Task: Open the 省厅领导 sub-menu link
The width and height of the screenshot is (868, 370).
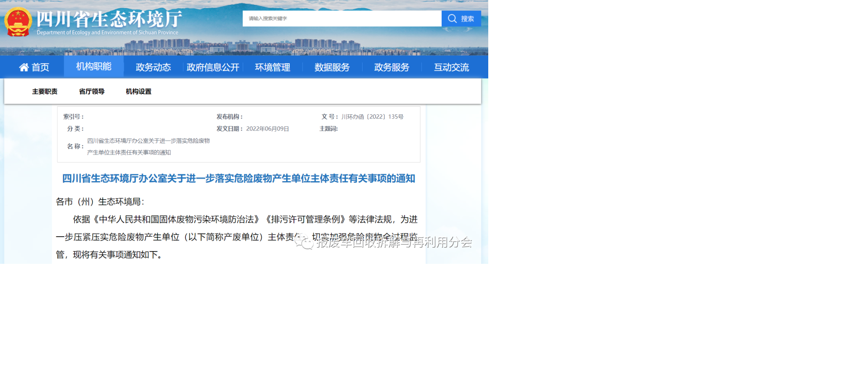Action: [92, 91]
